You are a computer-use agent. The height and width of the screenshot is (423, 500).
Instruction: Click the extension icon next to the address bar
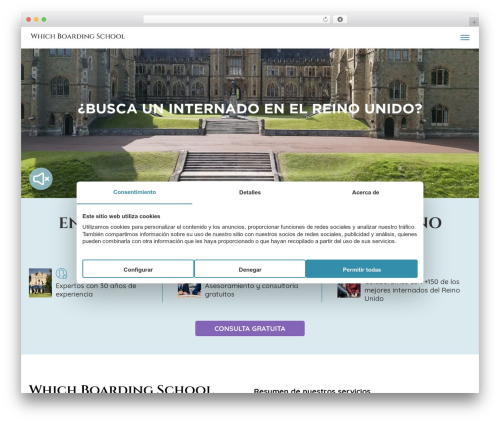click(x=340, y=20)
